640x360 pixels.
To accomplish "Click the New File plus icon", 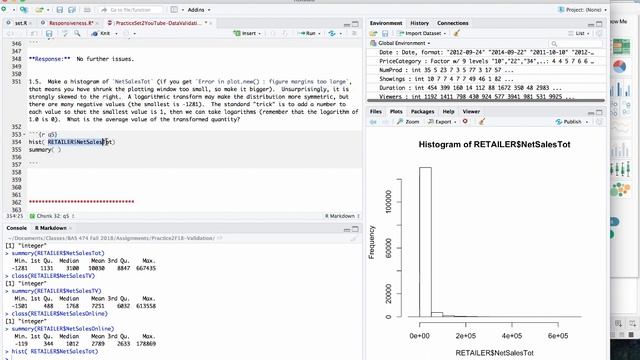I will coord(4,9).
